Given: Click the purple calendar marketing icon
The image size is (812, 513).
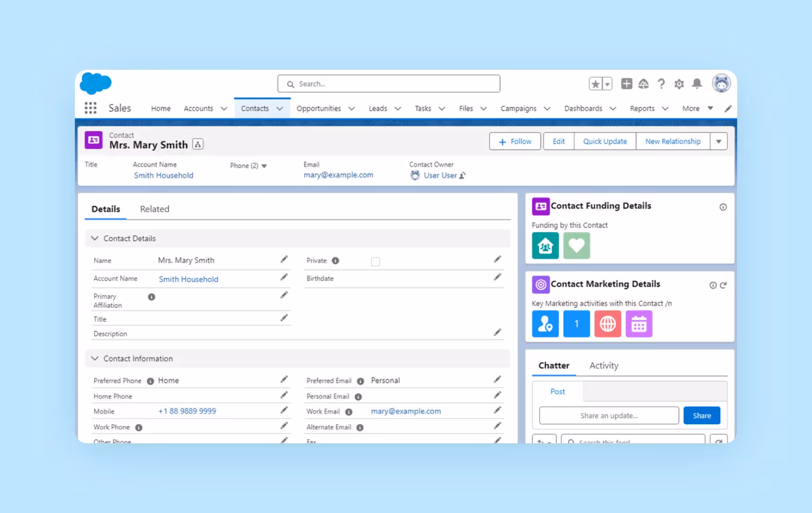Looking at the screenshot, I should 639,324.
